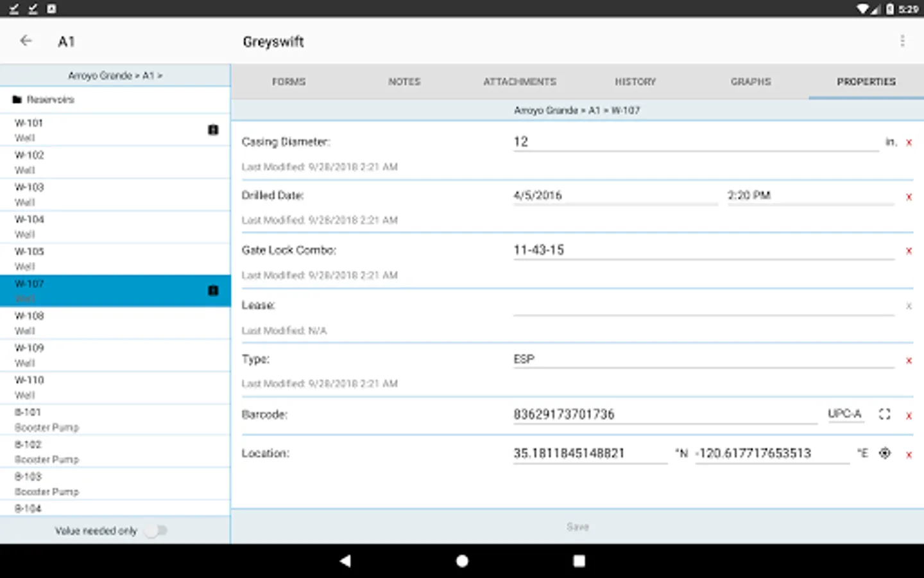The height and width of the screenshot is (578, 924).
Task: Select the Properties tab
Action: (x=866, y=82)
